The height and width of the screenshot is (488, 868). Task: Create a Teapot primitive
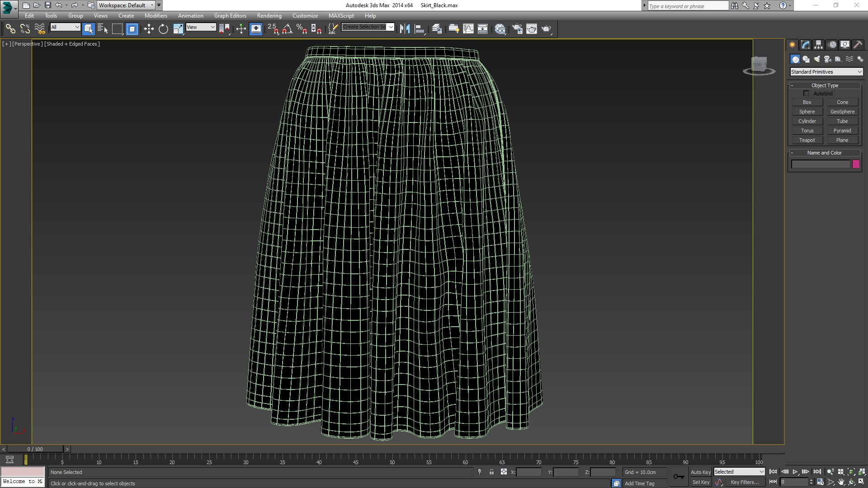[x=807, y=140]
